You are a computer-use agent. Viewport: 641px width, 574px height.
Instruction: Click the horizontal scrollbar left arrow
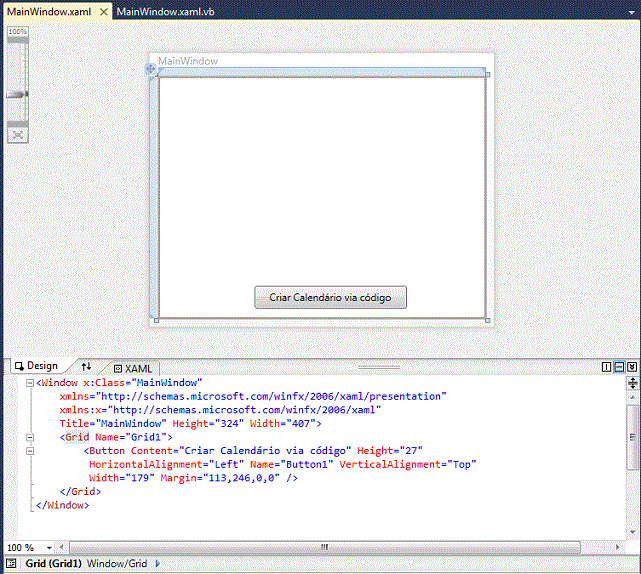(62, 547)
